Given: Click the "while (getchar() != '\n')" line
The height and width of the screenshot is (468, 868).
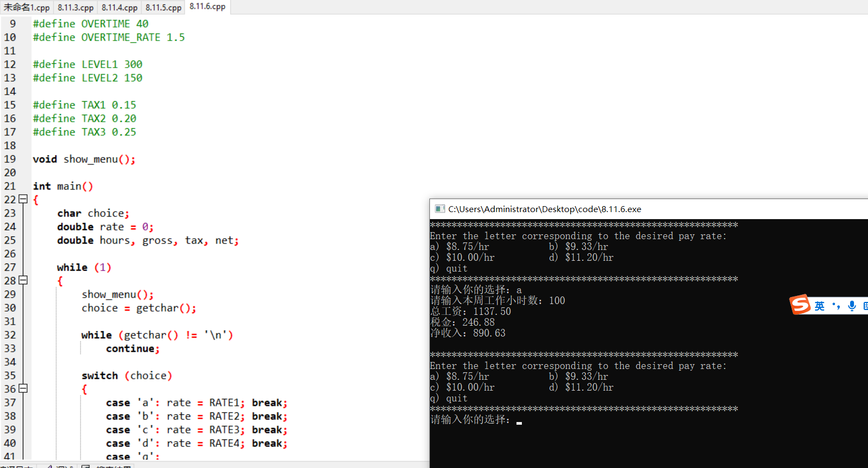Looking at the screenshot, I should 157,335.
